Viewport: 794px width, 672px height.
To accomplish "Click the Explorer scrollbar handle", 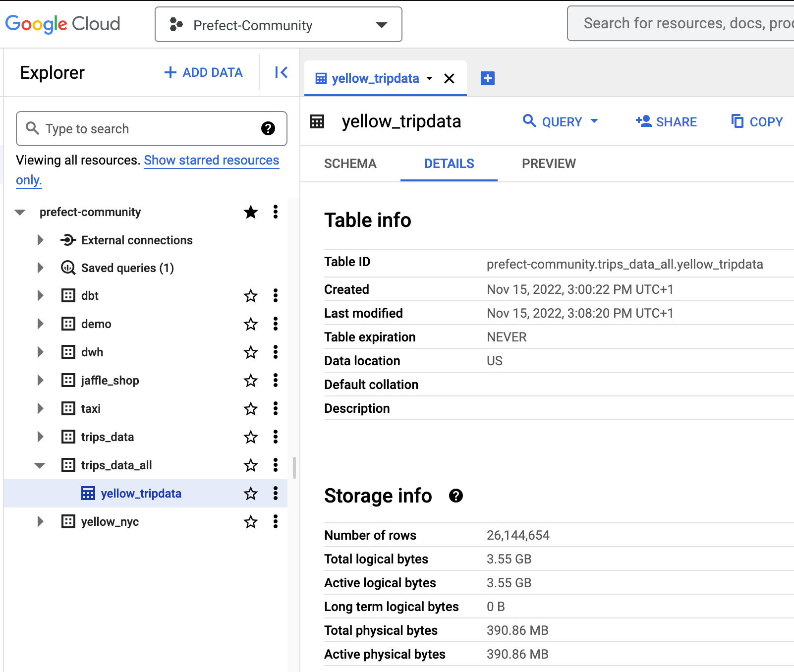I will [x=294, y=468].
